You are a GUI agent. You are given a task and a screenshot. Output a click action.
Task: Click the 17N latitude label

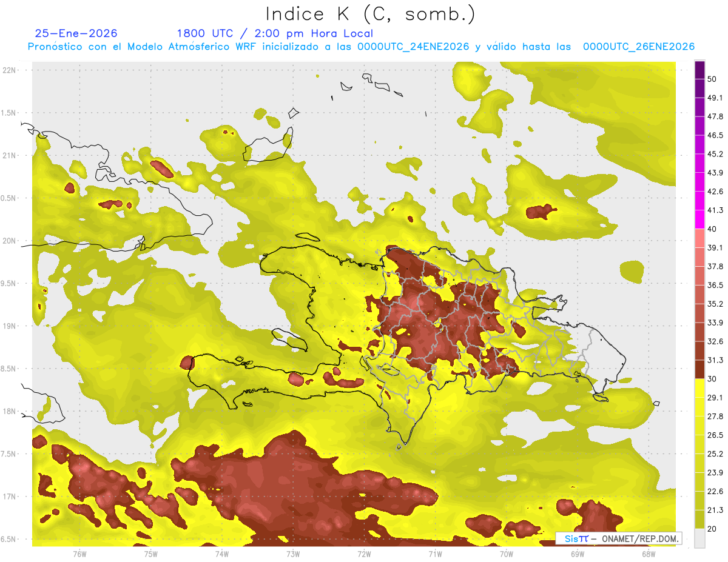click(x=10, y=497)
